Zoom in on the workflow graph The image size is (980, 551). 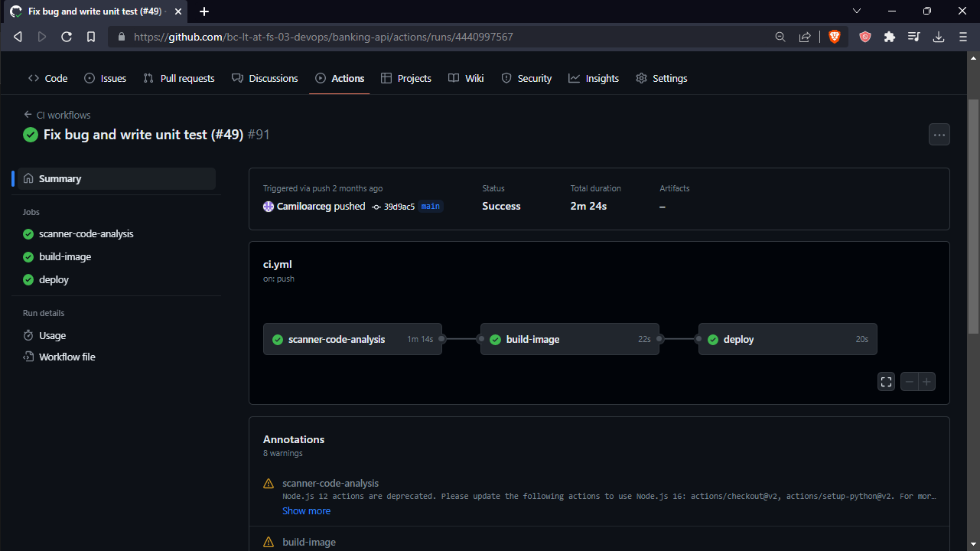(x=926, y=381)
